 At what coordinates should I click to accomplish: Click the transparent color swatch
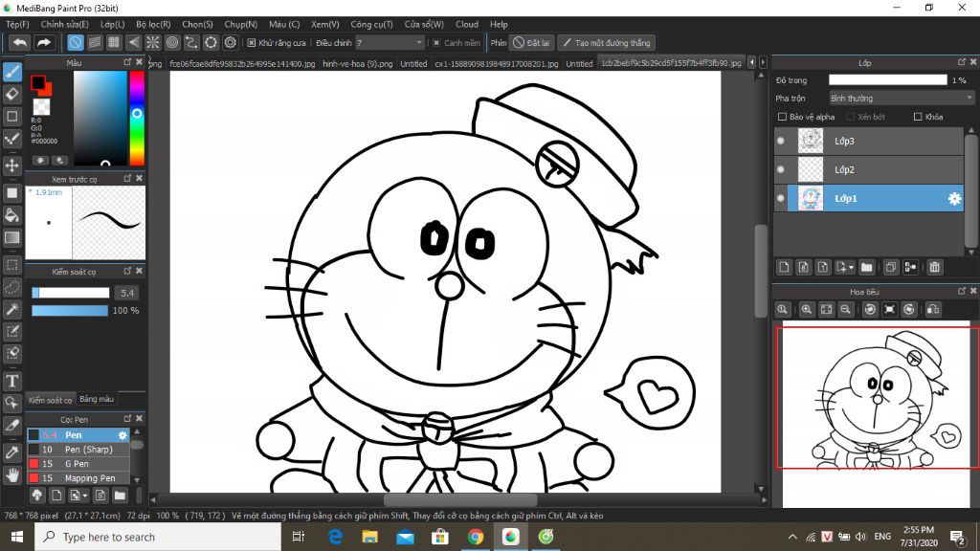coord(41,107)
